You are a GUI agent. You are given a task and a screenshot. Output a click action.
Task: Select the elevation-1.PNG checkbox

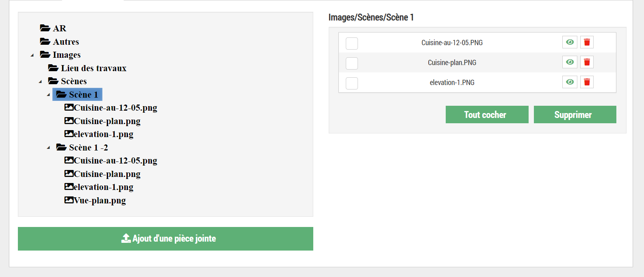(x=352, y=83)
